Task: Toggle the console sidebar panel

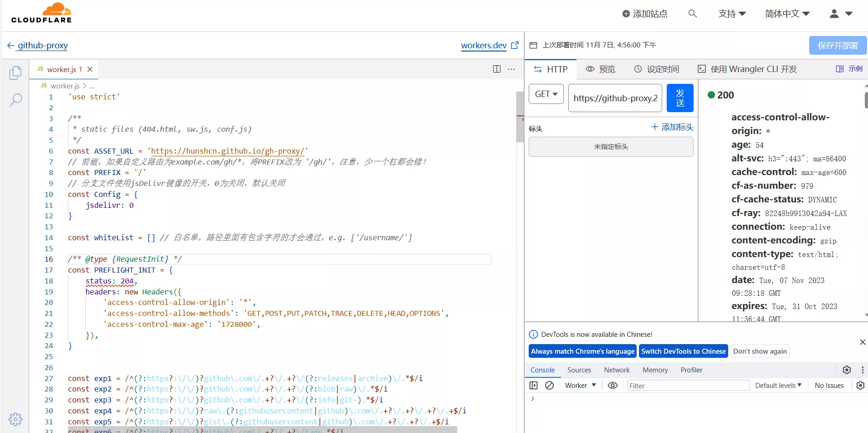Action: tap(534, 386)
